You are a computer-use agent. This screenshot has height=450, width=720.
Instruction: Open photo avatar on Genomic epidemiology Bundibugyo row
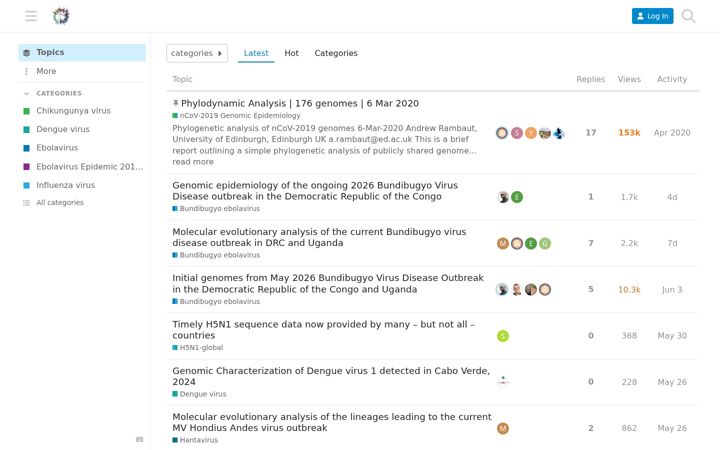coord(503,197)
